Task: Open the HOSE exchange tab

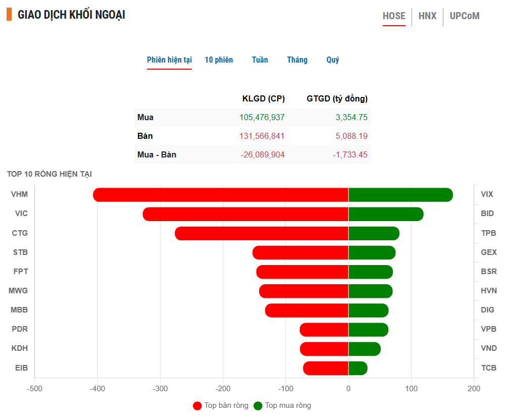Action: pos(394,16)
